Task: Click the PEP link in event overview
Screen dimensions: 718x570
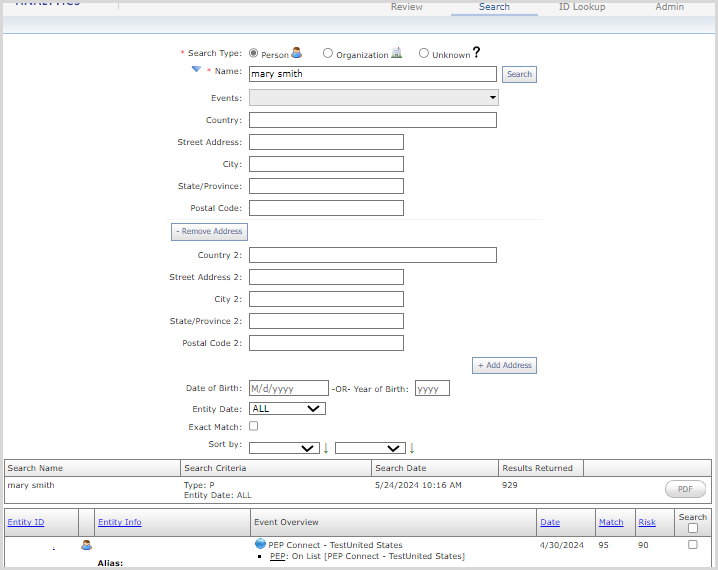Action: click(277, 556)
